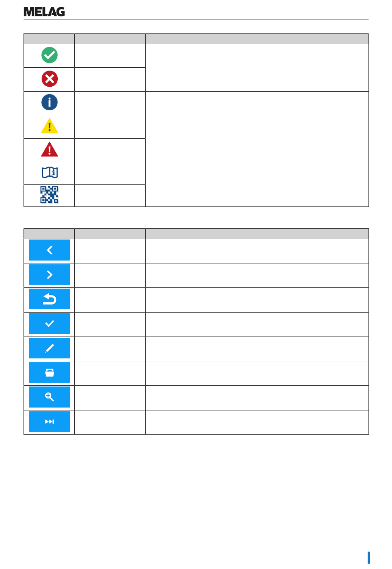Click the green checkmark success icon
Image resolution: width=392 pixels, height=569 pixels.
pos(50,55)
